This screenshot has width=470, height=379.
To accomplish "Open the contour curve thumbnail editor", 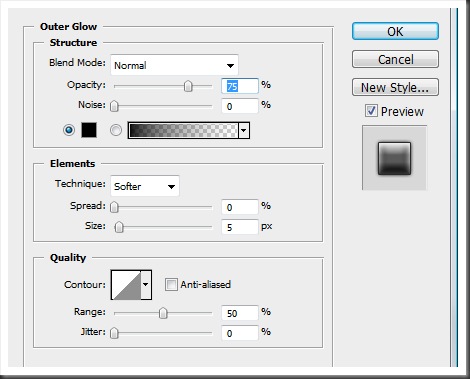I will pos(126,285).
